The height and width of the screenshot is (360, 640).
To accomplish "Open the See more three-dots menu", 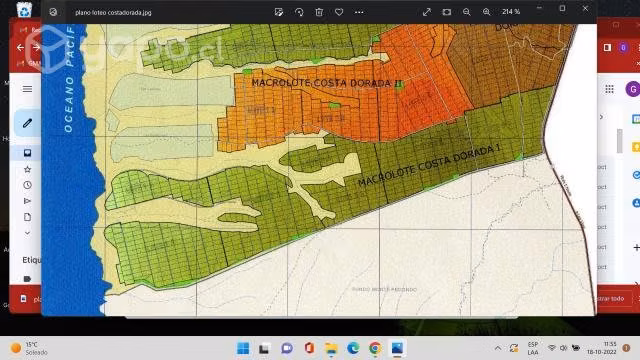I will (x=359, y=12).
